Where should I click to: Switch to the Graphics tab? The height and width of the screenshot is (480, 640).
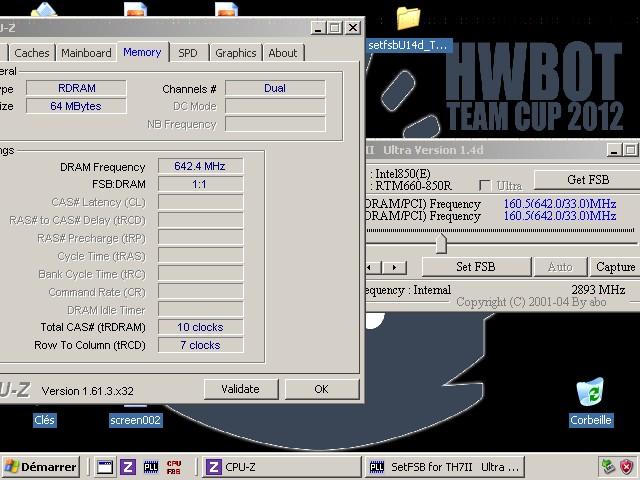point(236,53)
